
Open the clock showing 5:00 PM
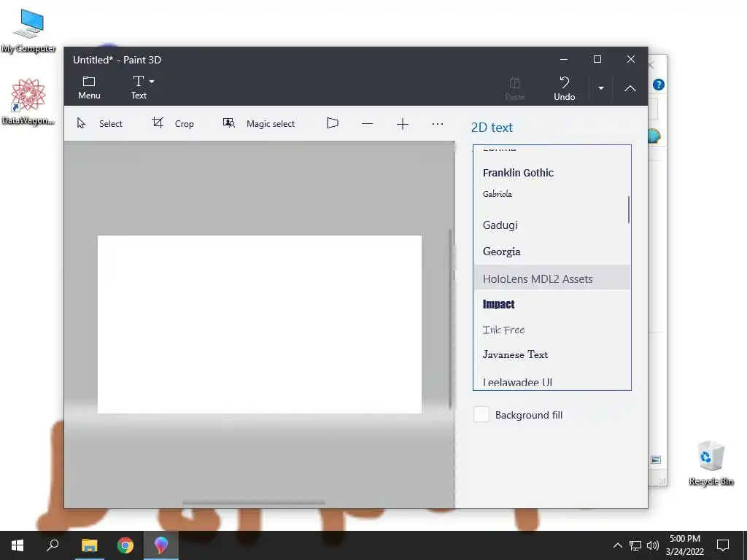pos(684,545)
